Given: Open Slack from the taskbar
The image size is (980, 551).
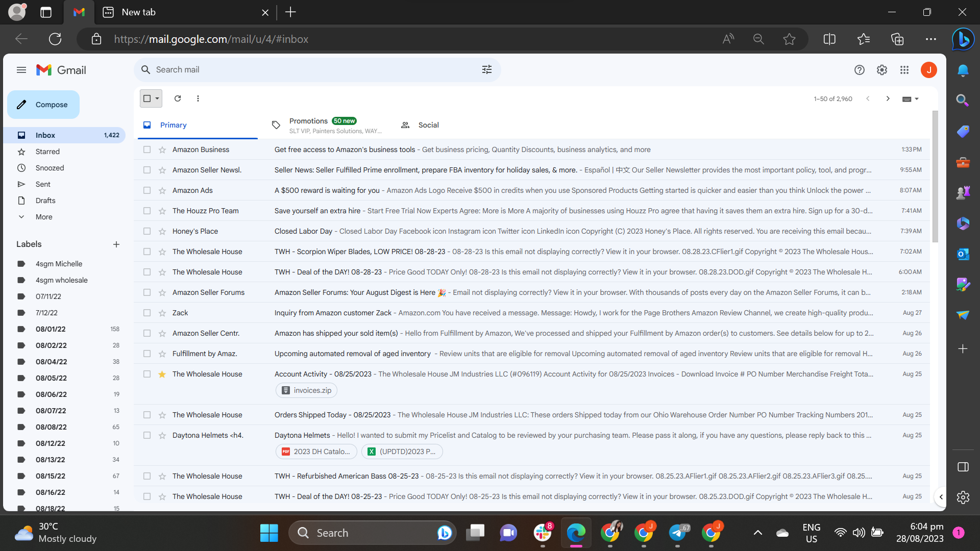Looking at the screenshot, I should tap(543, 533).
